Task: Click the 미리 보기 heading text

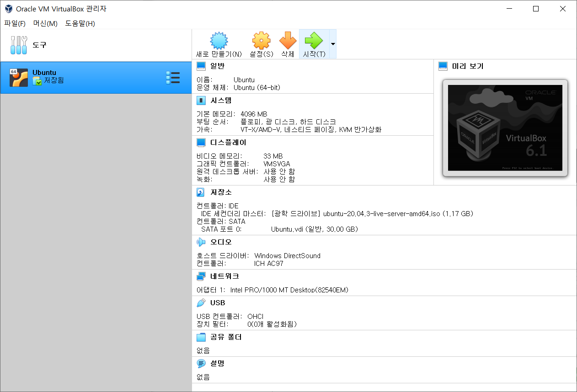Action: (468, 66)
